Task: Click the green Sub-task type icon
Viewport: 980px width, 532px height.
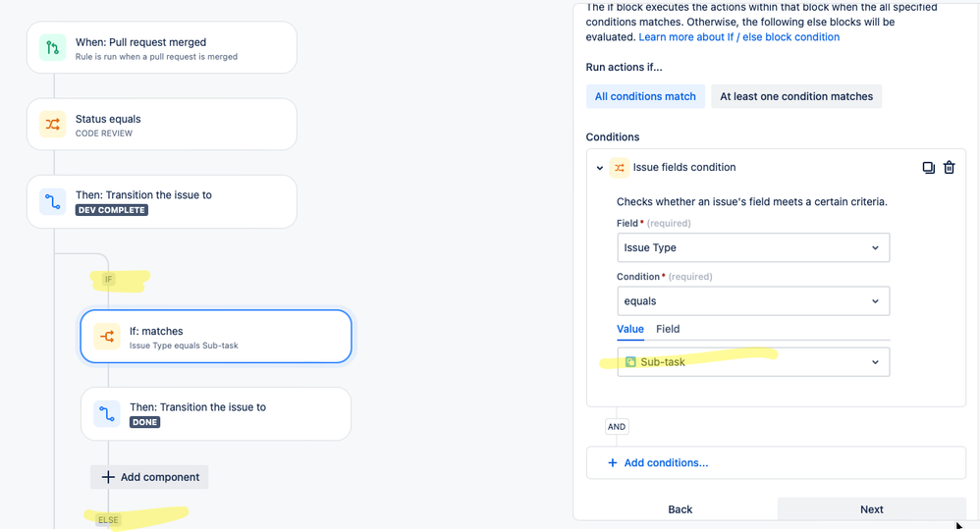Action: tap(630, 362)
